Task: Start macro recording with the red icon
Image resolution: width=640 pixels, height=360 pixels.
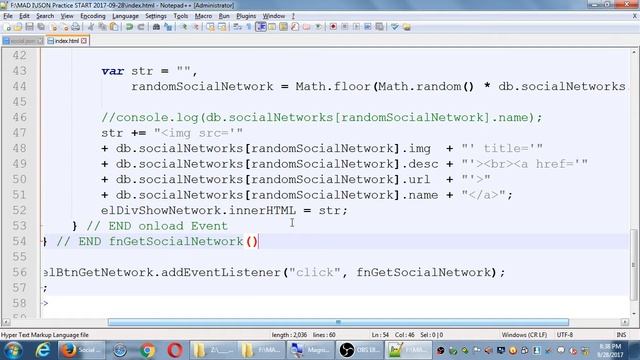Action: (x=333, y=27)
